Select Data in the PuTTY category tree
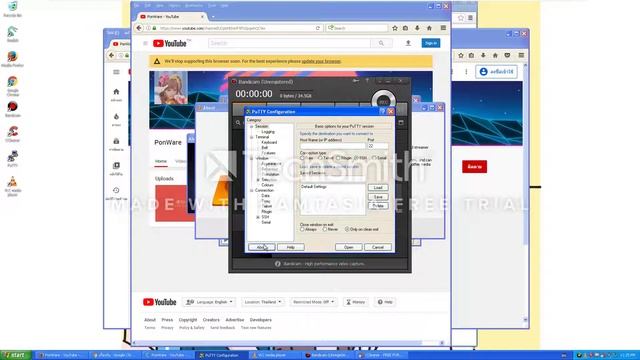Screen dimensions: 640x360 point(265,196)
